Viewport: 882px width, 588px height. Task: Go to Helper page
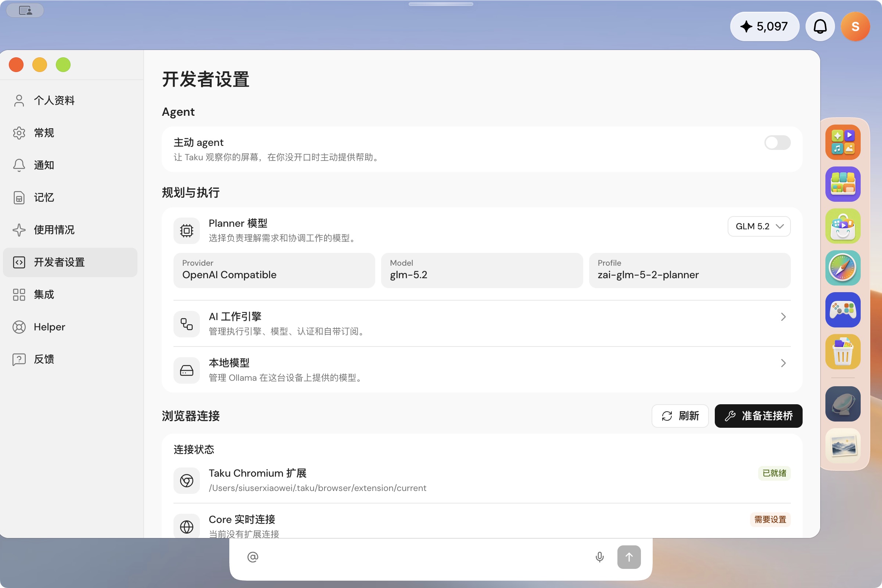(70, 327)
